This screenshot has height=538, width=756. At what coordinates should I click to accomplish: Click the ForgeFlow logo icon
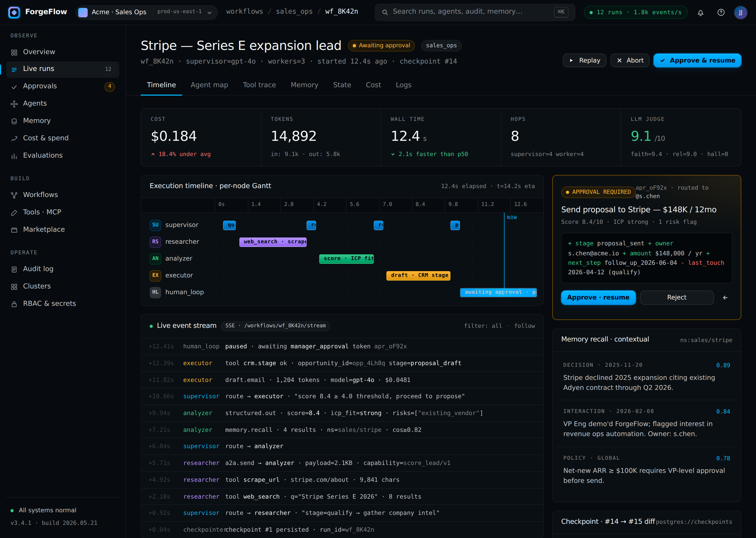click(x=14, y=12)
